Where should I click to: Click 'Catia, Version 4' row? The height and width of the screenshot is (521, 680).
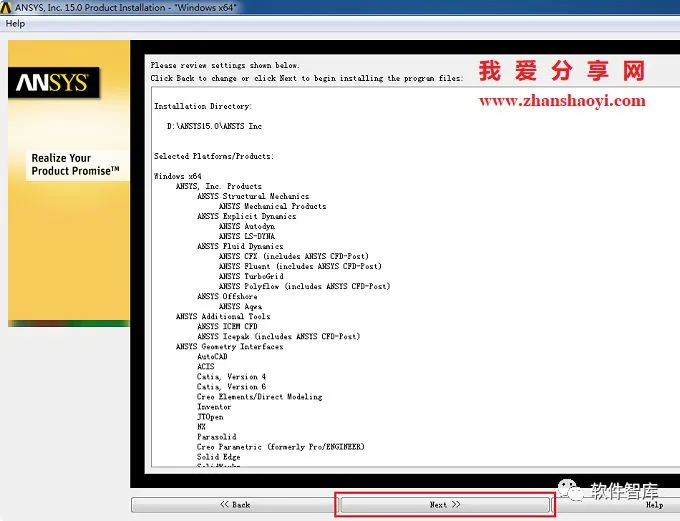coord(232,377)
